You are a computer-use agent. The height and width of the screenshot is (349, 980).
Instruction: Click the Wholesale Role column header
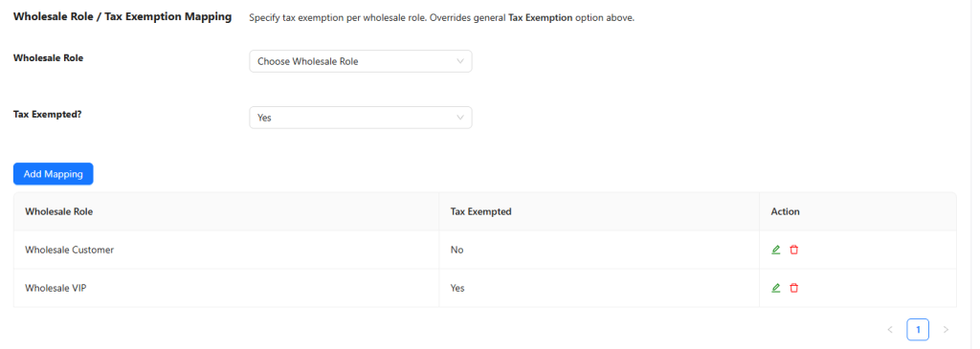pos(58,211)
